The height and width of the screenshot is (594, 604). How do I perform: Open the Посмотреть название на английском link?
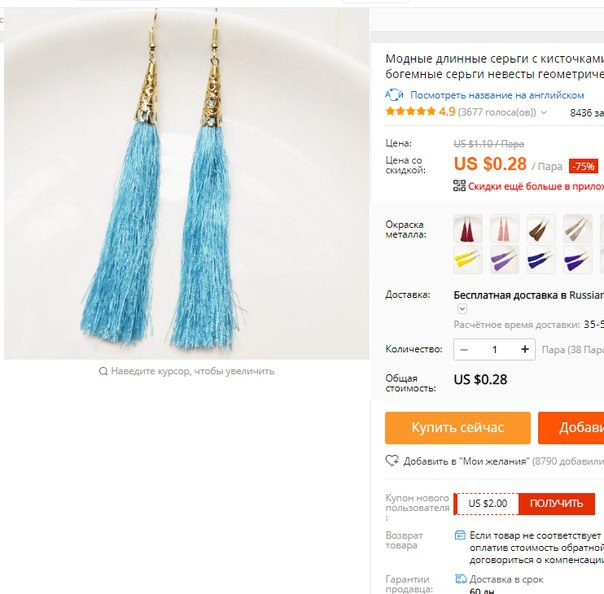(497, 95)
